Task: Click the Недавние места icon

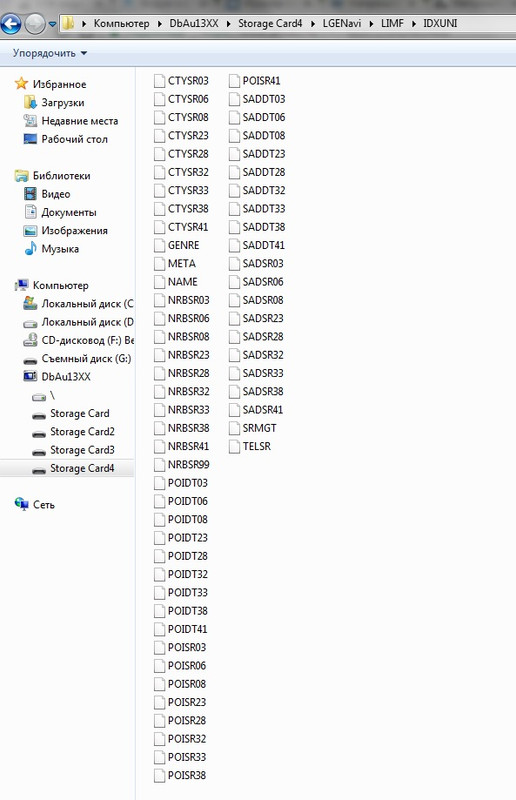Action: (30, 120)
